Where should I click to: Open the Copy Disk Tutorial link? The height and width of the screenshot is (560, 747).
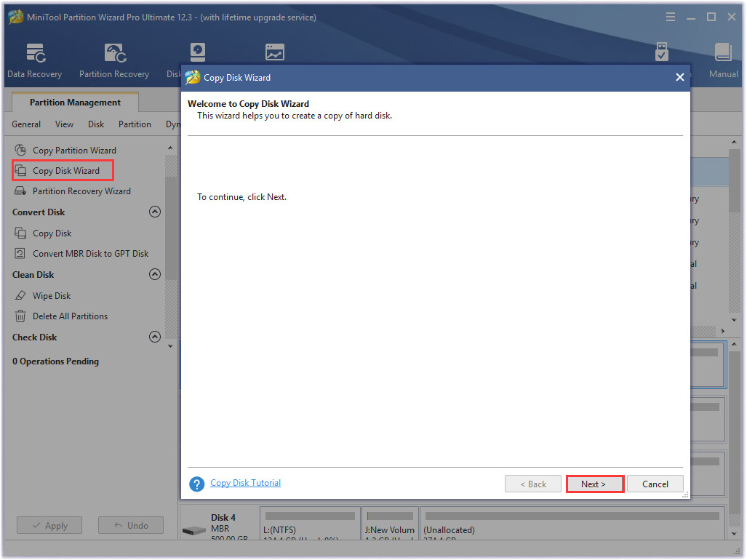[x=245, y=483]
